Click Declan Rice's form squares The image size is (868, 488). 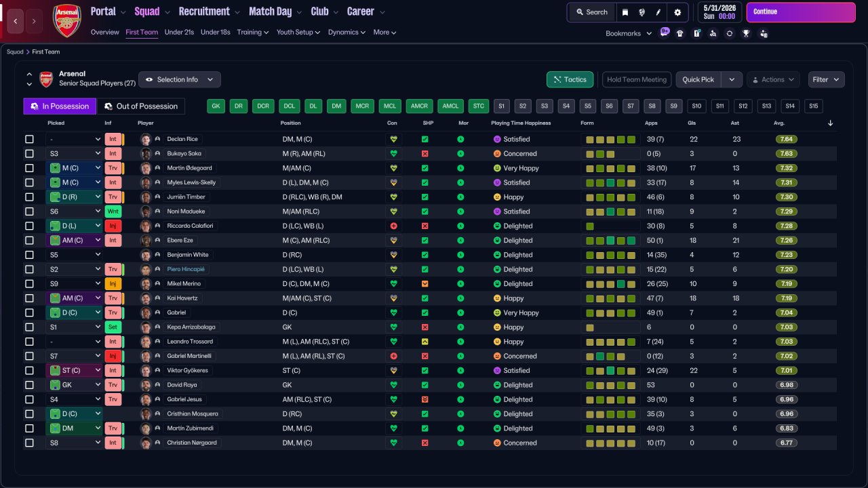(611, 139)
